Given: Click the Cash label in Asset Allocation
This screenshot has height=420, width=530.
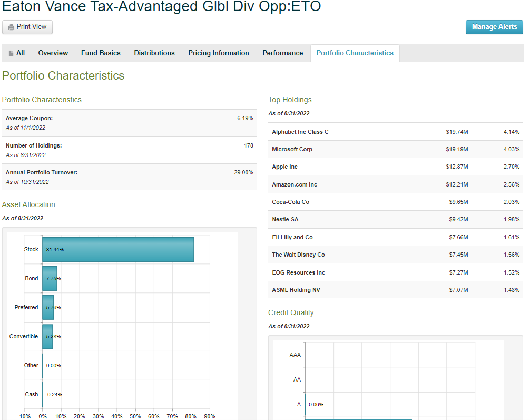Looking at the screenshot, I should [x=32, y=394].
